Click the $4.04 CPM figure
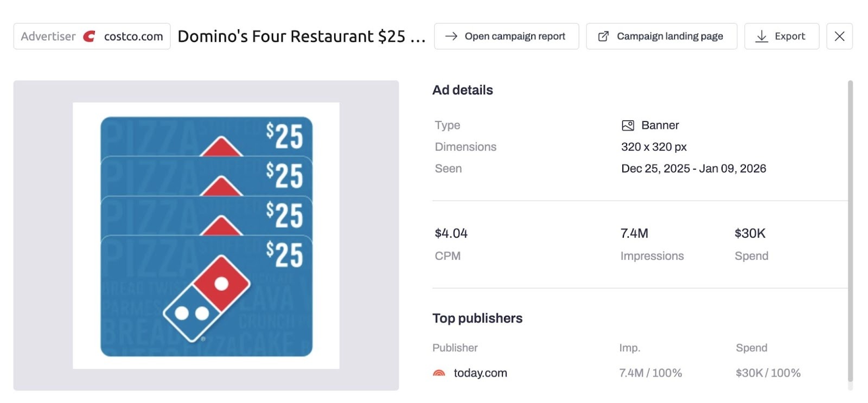This screenshot has height=403, width=868. pyautogui.click(x=450, y=233)
